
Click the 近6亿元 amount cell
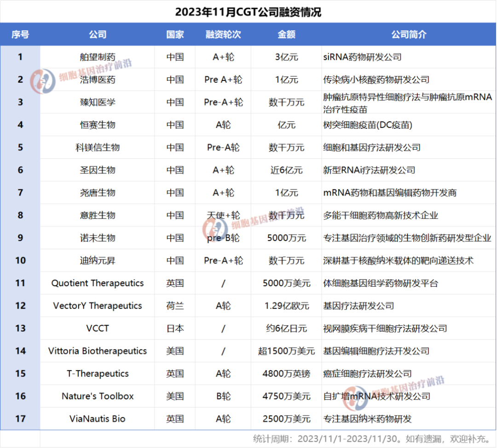pos(286,170)
